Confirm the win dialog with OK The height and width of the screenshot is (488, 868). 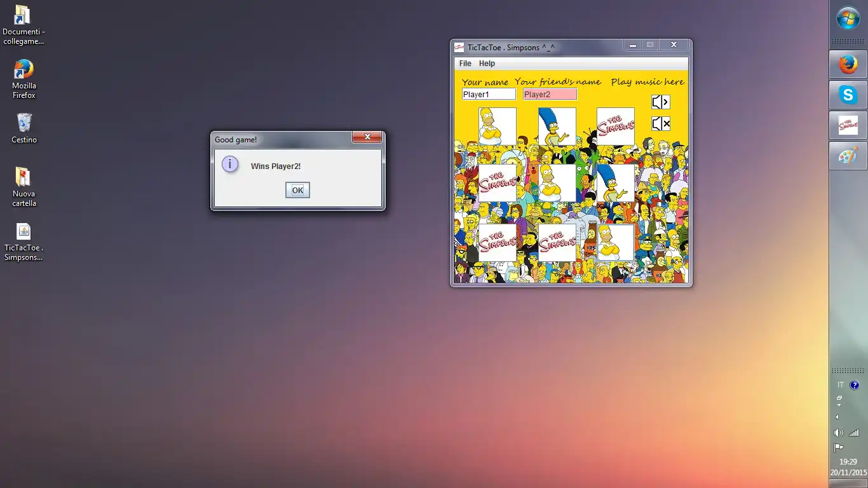297,190
